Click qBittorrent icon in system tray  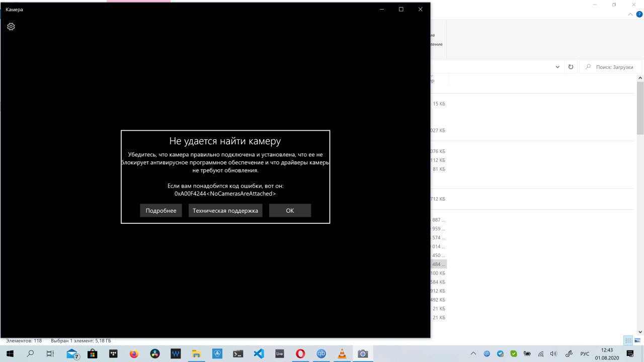pos(487,353)
